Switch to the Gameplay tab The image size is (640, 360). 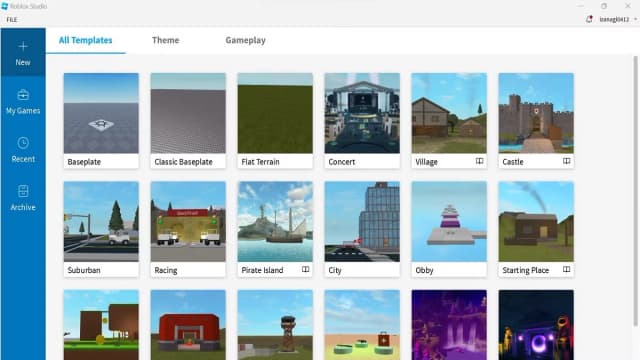tap(246, 40)
